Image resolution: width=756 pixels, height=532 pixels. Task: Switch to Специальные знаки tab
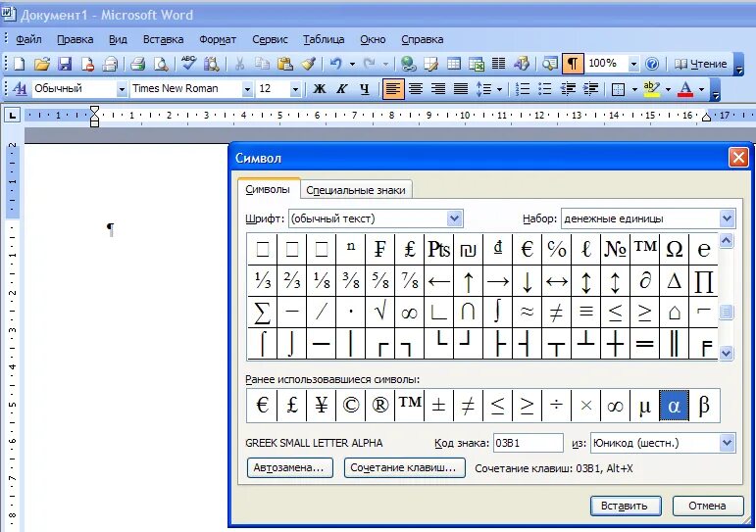pos(356,190)
